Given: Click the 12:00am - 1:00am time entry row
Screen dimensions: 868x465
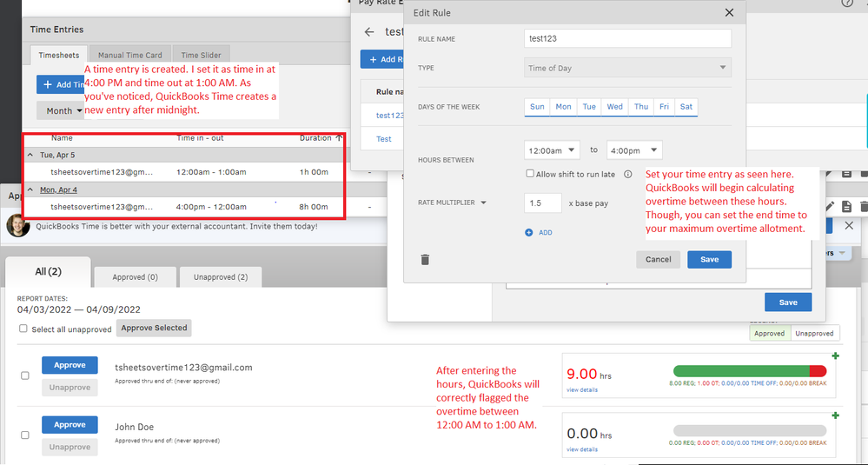Looking at the screenshot, I should click(x=183, y=172).
